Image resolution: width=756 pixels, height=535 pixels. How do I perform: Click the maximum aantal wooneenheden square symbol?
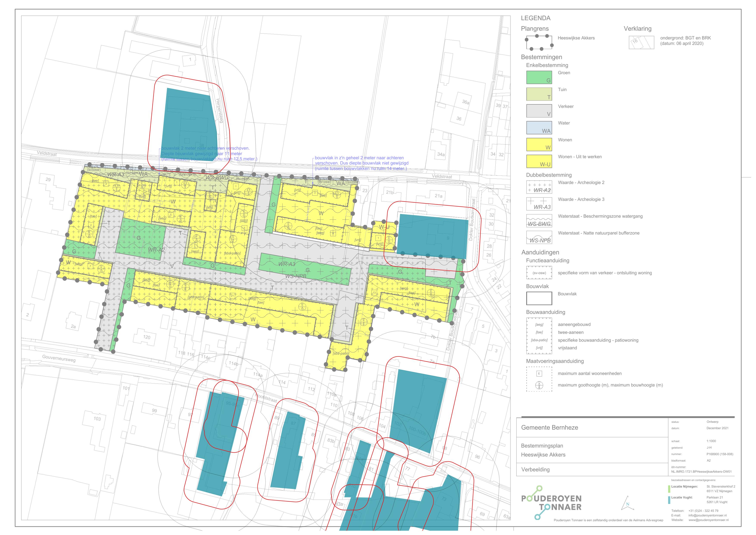pyautogui.click(x=539, y=374)
